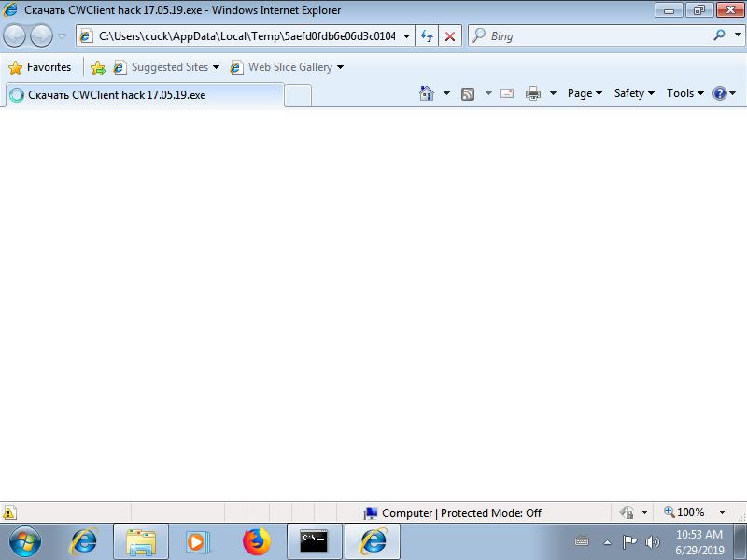Open the recent pages dropdown arrow

62,36
